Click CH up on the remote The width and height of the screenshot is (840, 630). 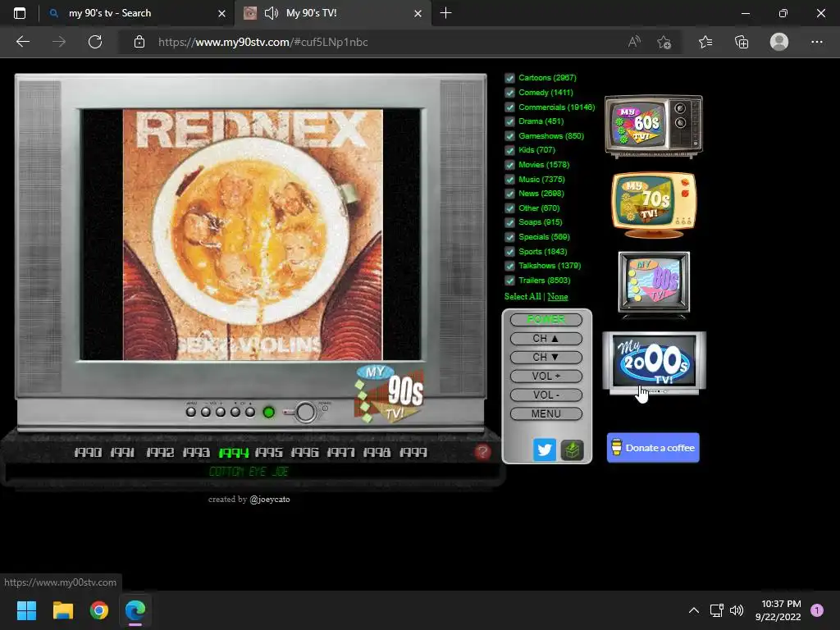coord(546,339)
